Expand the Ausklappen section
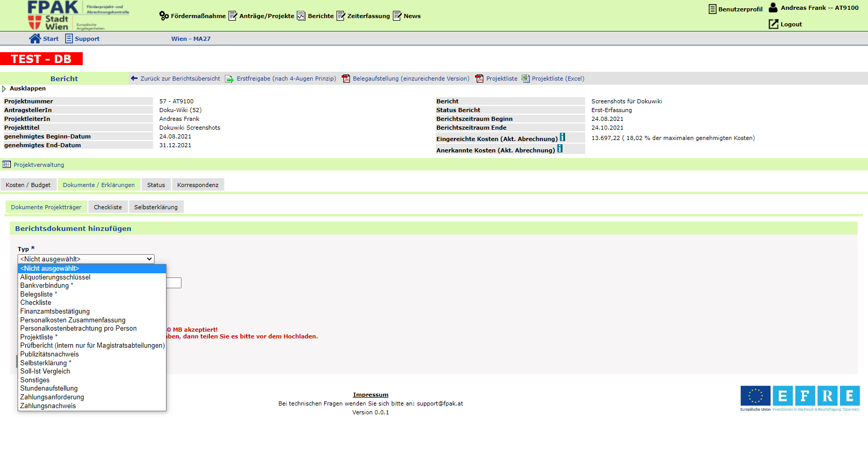The height and width of the screenshot is (466, 868). (x=4, y=89)
